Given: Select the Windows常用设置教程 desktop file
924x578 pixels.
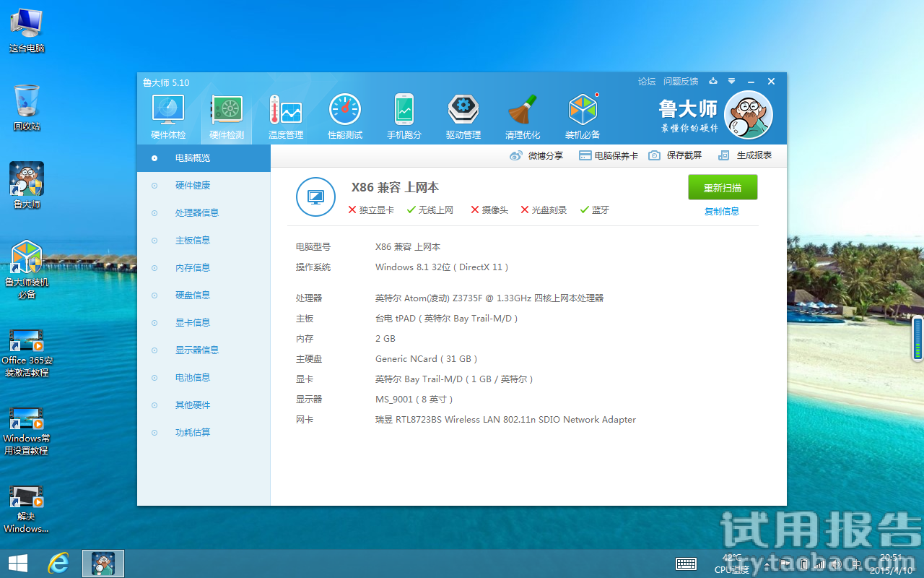Looking at the screenshot, I should pyautogui.click(x=27, y=431).
